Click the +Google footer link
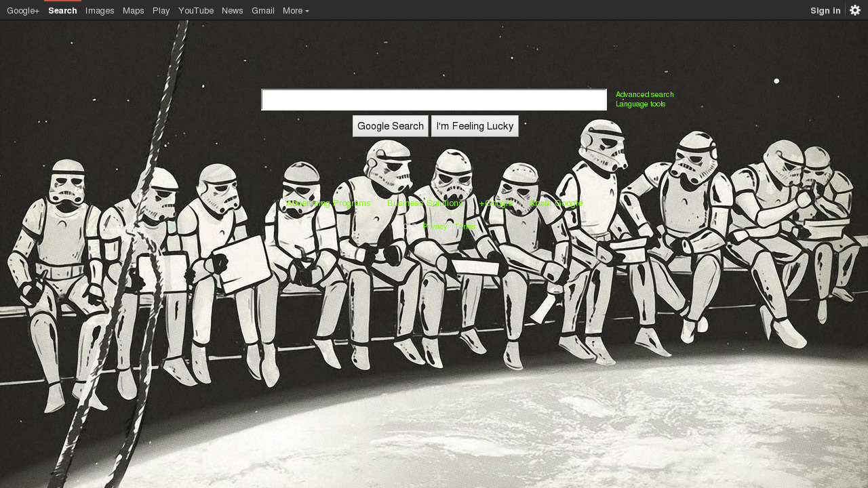This screenshot has height=488, width=868. (x=496, y=203)
